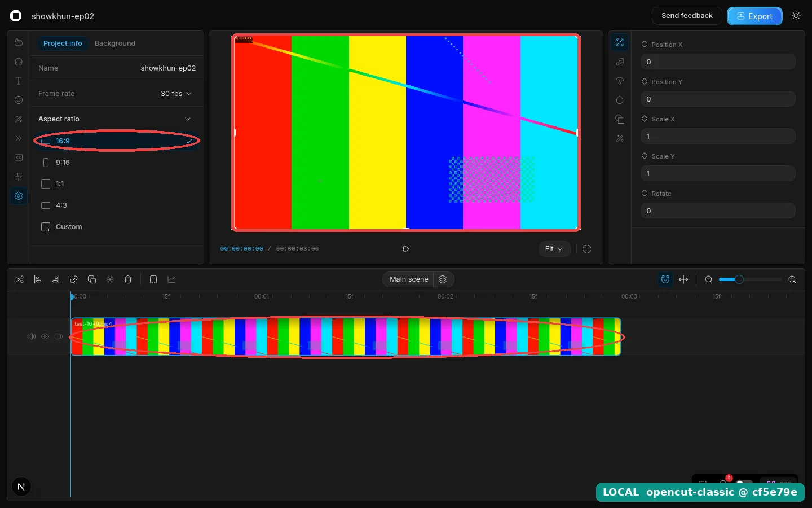Image resolution: width=812 pixels, height=508 pixels.
Task: Click Send feedback
Action: click(x=687, y=16)
